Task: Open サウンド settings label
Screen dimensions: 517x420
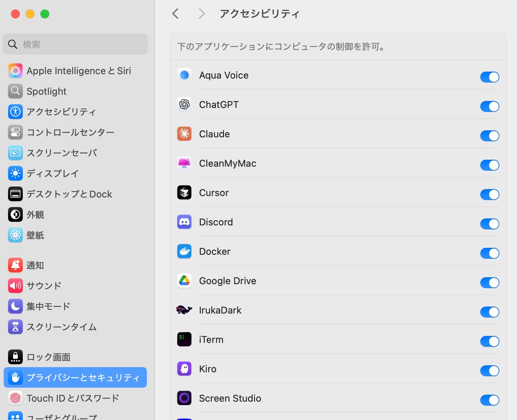Action: pyautogui.click(x=44, y=286)
